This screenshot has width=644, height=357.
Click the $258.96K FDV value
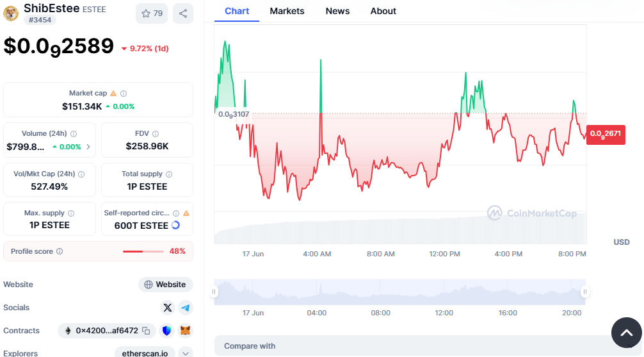pyautogui.click(x=147, y=146)
